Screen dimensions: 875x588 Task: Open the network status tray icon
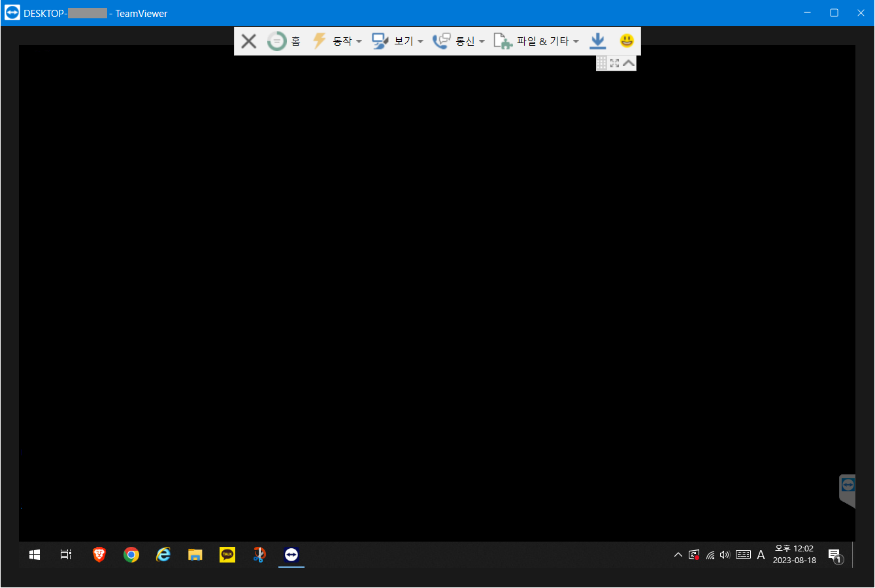pyautogui.click(x=710, y=555)
